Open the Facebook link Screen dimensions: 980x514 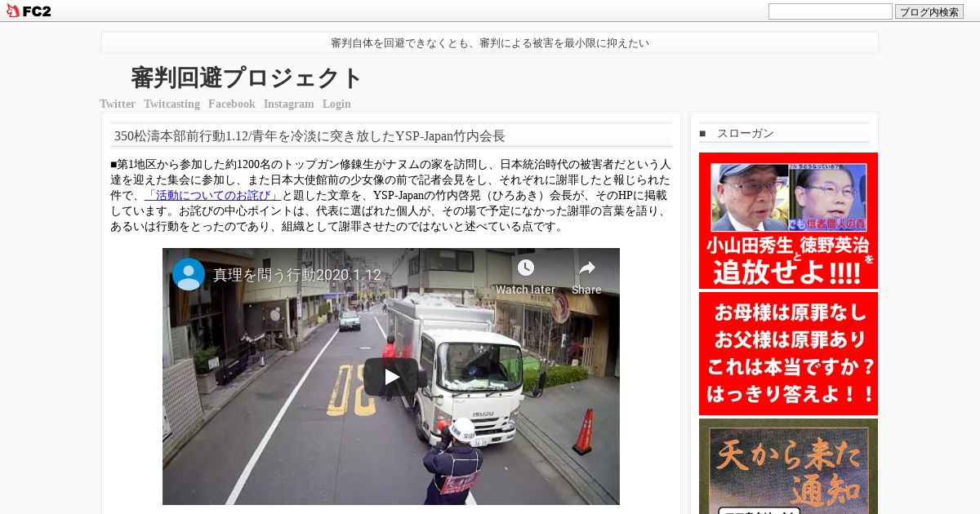(x=232, y=104)
